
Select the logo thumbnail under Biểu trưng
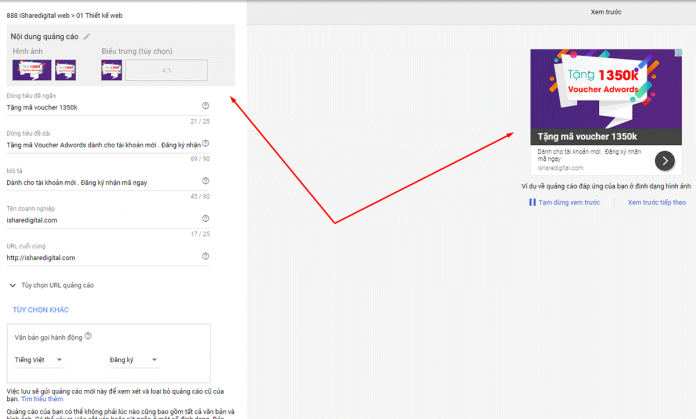[111, 69]
